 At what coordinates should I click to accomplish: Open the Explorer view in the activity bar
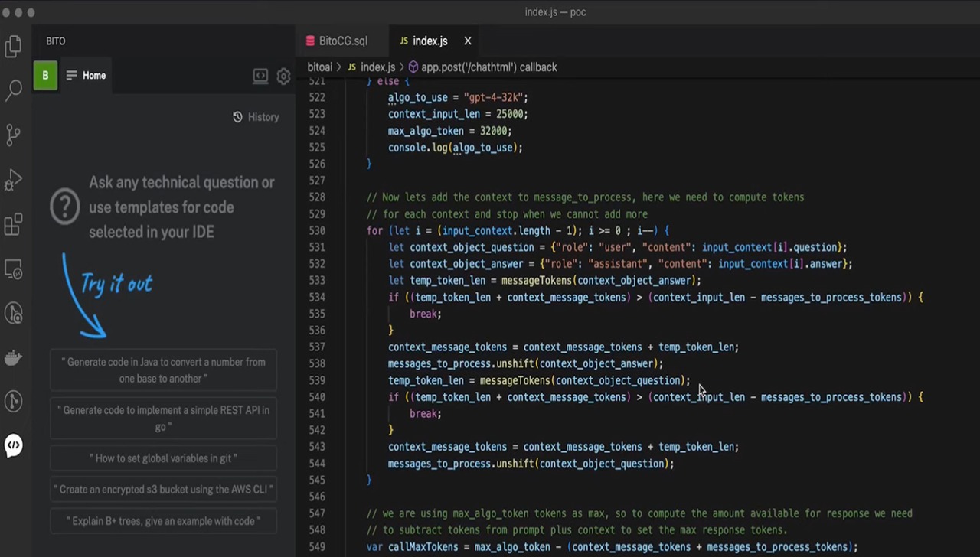tap(13, 47)
